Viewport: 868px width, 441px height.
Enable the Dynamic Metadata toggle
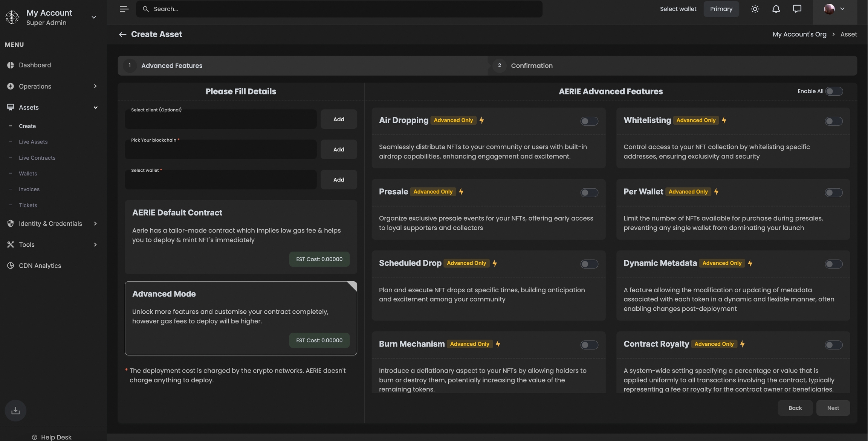coord(833,264)
